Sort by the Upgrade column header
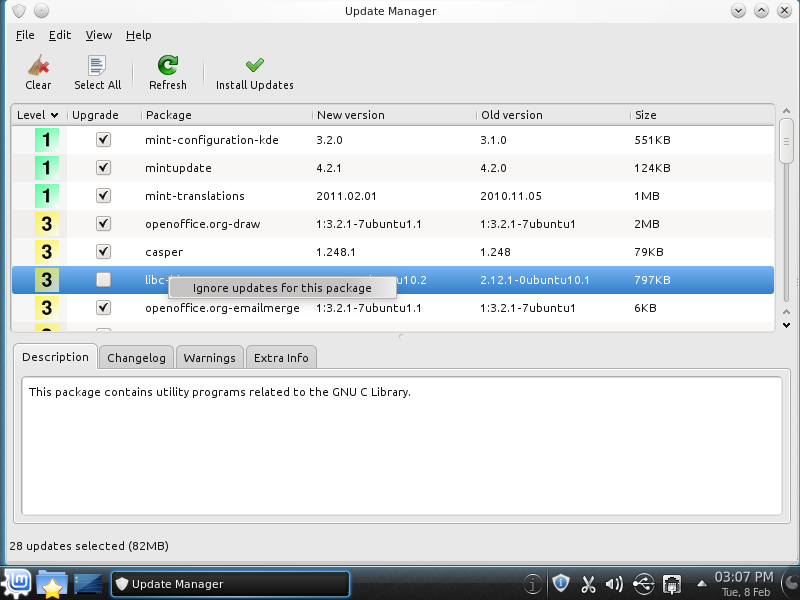 click(x=105, y=115)
